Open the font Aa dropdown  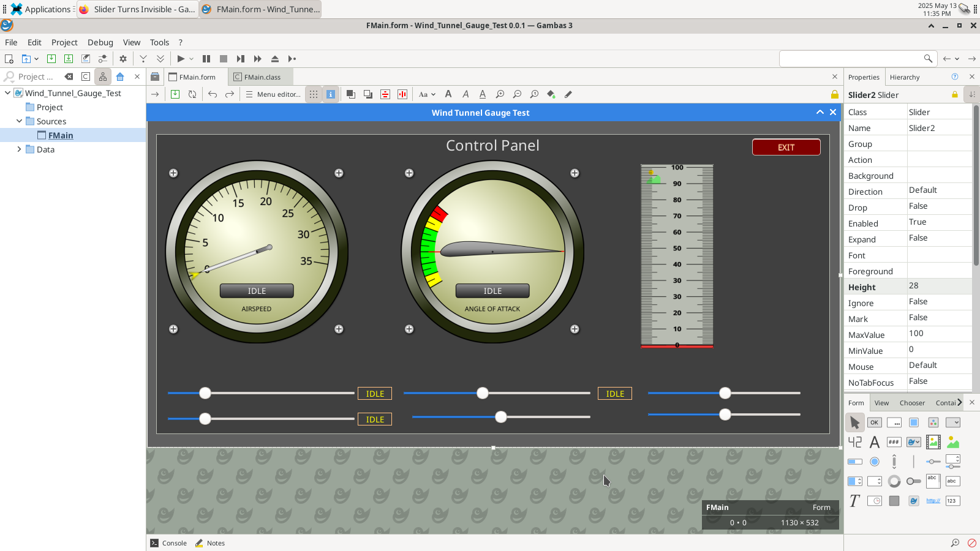click(427, 94)
